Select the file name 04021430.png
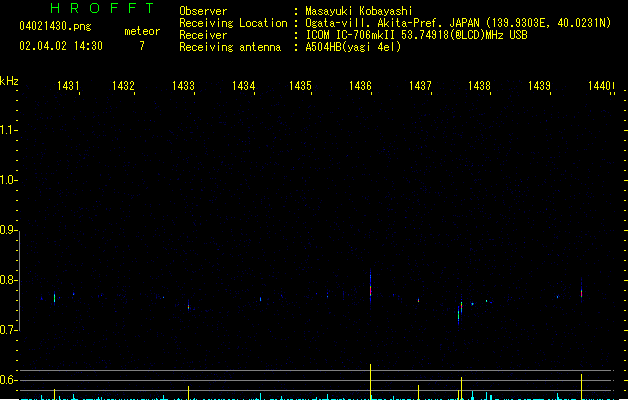This screenshot has width=629, height=400. [x=55, y=26]
